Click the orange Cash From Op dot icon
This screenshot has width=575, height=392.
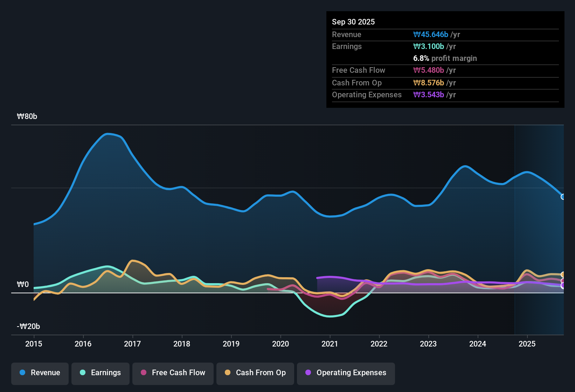point(227,373)
